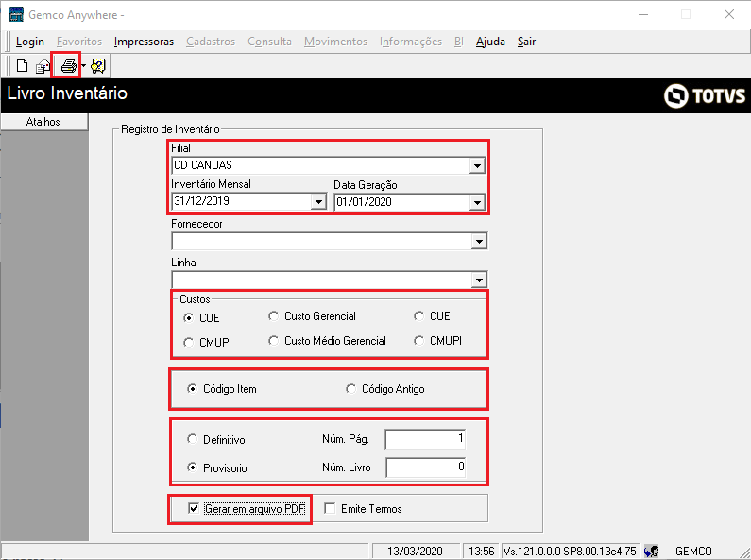751x560 pixels.
Task: Click the status bar date 13/03/2020
Action: pos(415,551)
